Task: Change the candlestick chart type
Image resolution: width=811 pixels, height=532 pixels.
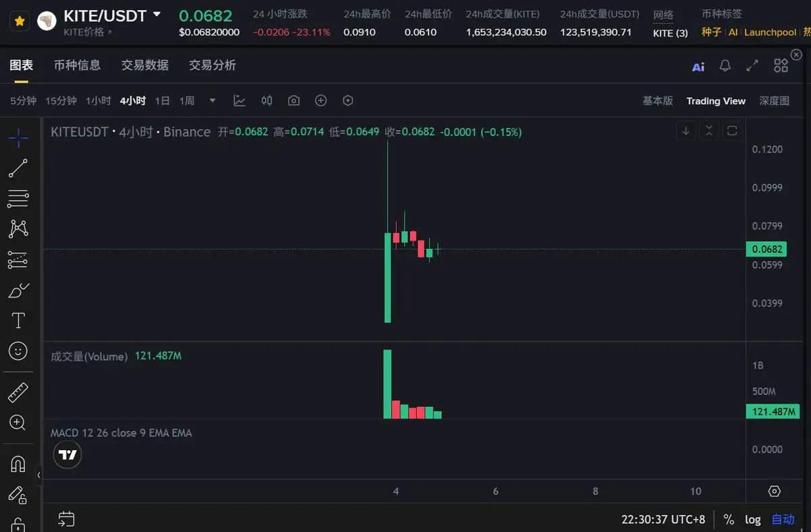Action: pos(267,101)
